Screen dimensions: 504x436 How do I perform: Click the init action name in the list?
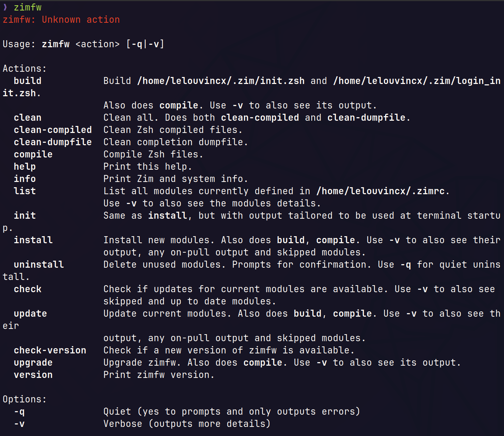pos(24,216)
